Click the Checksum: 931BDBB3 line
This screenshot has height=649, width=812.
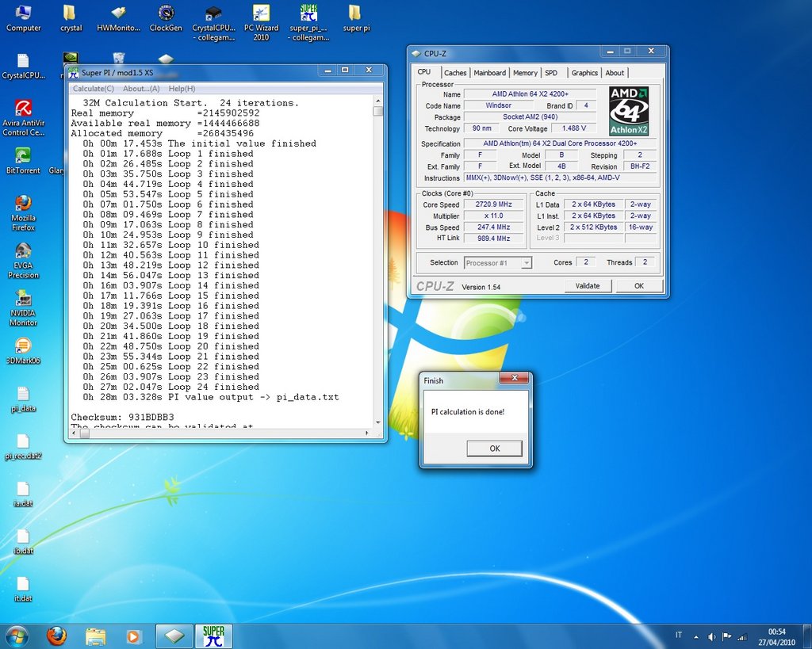(122, 417)
